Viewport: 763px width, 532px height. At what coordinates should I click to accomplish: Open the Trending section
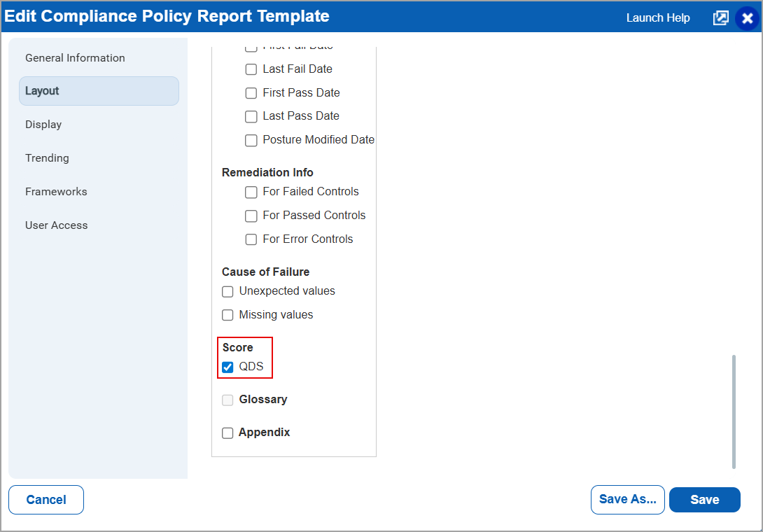coord(47,157)
